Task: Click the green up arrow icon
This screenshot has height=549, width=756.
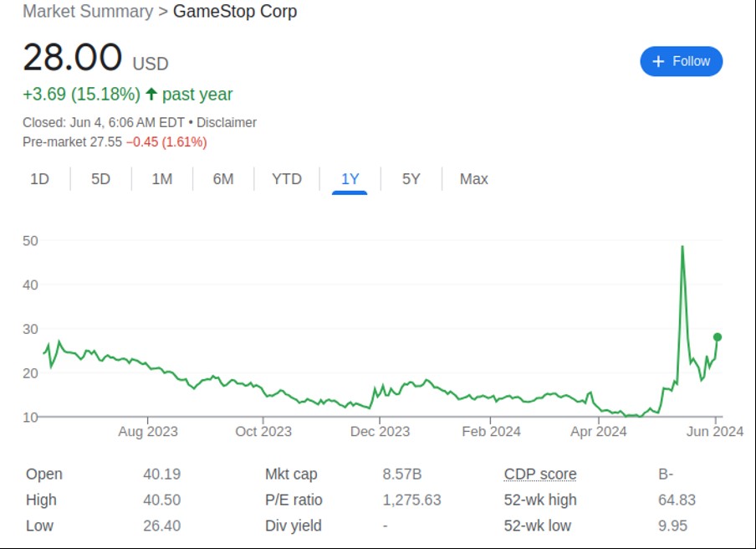Action: pyautogui.click(x=151, y=94)
